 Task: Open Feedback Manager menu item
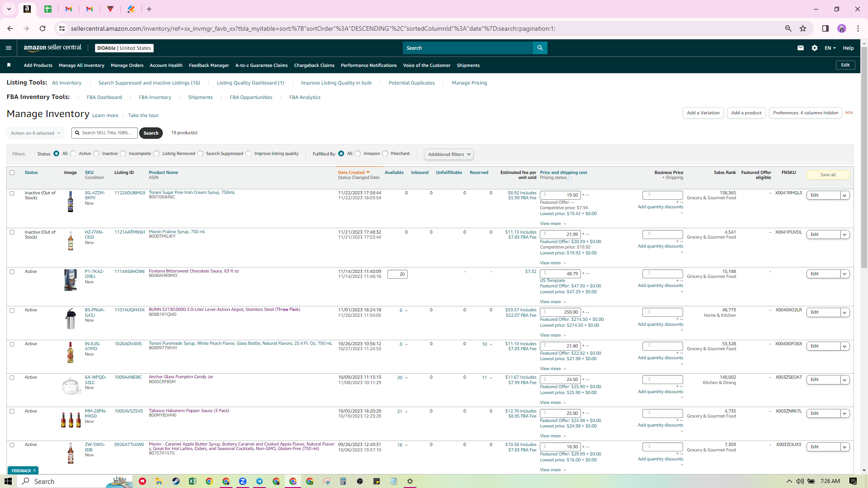(209, 66)
